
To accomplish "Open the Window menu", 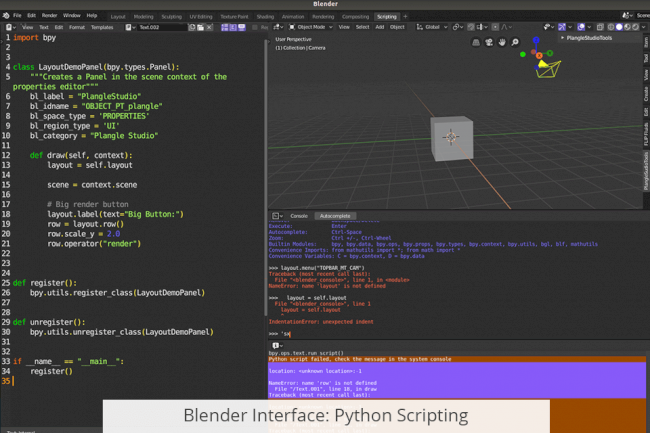I will coord(72,16).
